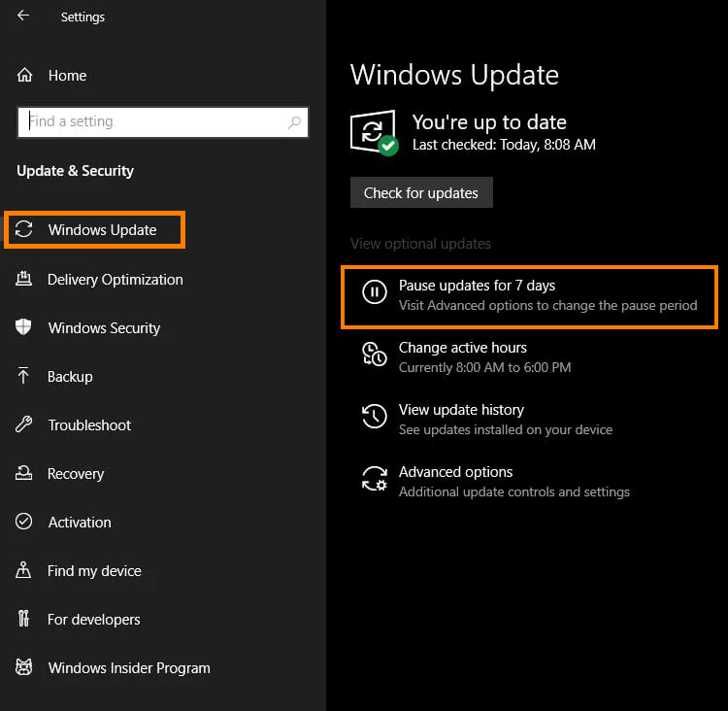Image resolution: width=728 pixels, height=711 pixels.
Task: Open For developers settings
Action: 94,620
